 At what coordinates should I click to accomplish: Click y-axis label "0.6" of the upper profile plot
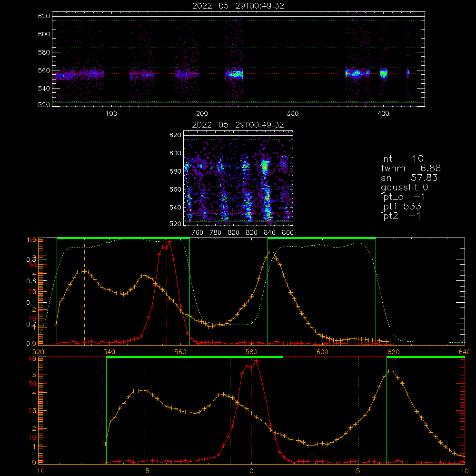(x=31, y=281)
